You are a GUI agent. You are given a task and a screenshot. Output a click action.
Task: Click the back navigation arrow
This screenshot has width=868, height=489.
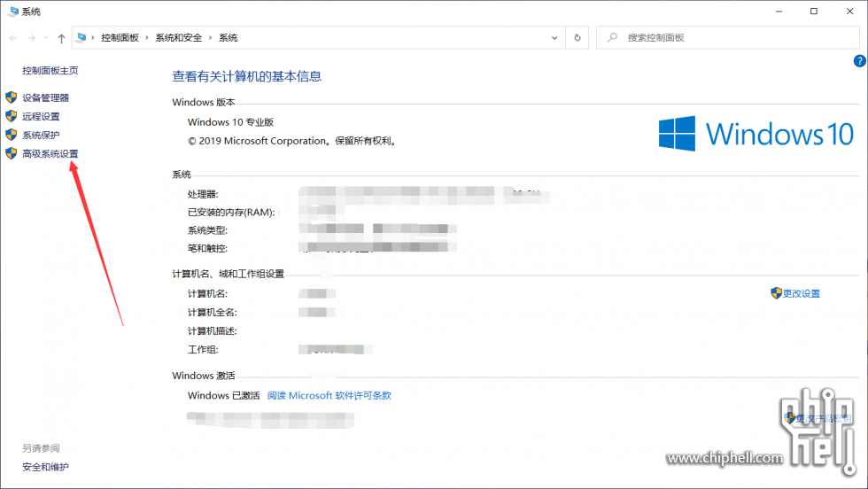[13, 38]
